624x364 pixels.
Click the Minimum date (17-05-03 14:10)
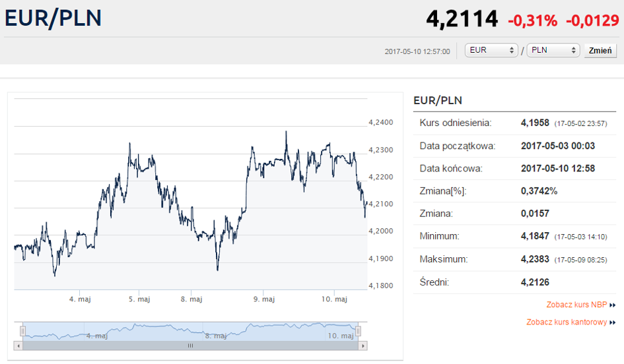tap(580, 237)
